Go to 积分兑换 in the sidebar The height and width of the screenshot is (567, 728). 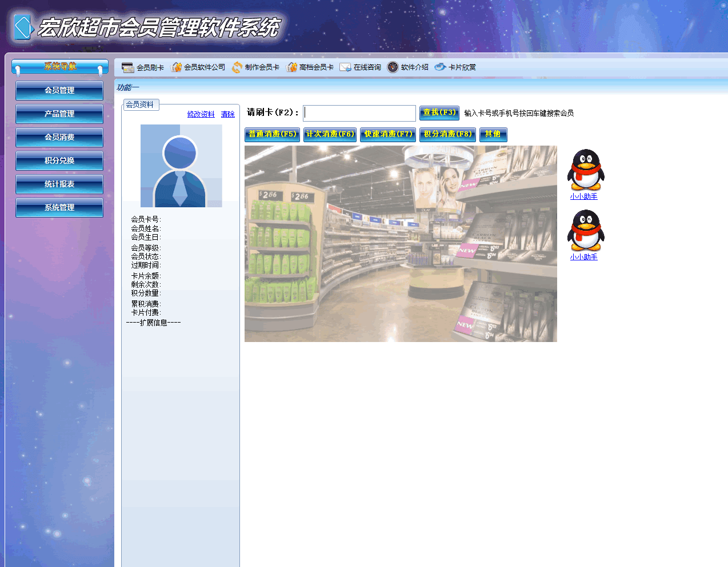tap(59, 160)
